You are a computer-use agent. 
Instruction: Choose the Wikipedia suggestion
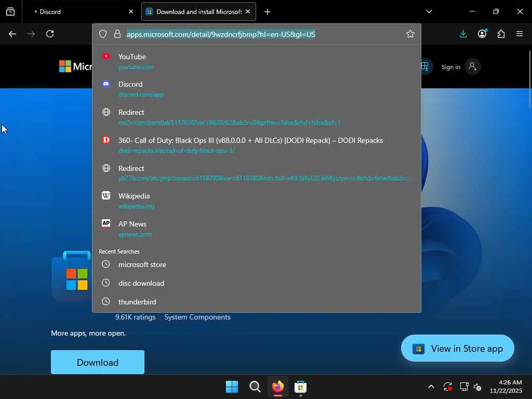[257, 201]
